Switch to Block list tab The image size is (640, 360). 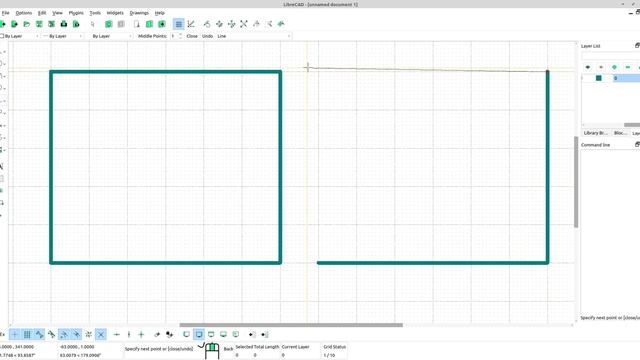click(620, 133)
